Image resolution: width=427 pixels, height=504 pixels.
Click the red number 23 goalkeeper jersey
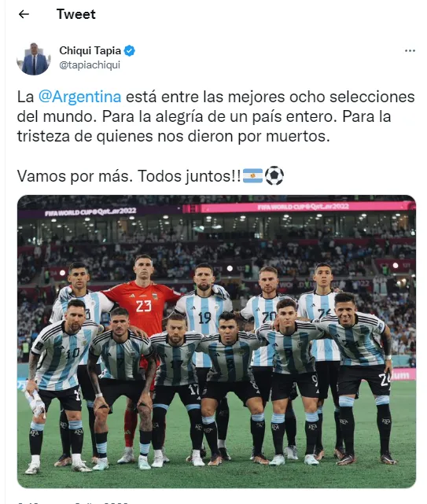pos(144,305)
